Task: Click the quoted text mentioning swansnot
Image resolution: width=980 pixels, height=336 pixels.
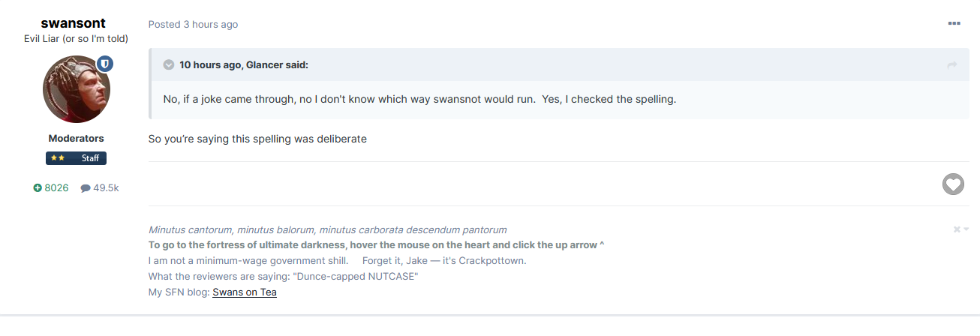Action: pos(419,100)
